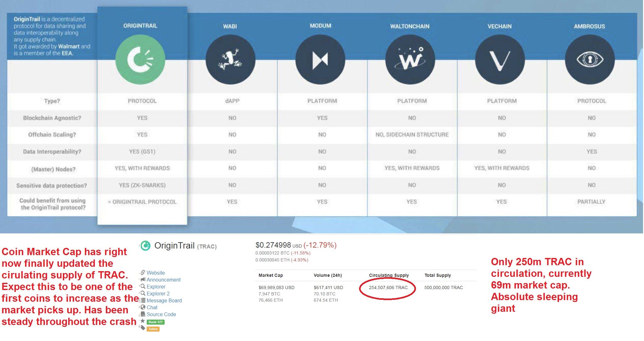Click the Total Supply column header
644x341 pixels.
[438, 275]
